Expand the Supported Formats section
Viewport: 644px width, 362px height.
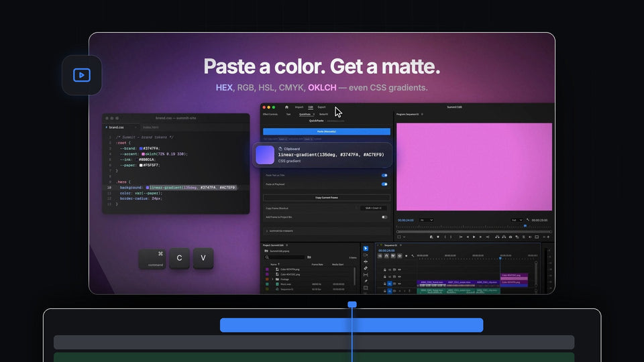coord(267,231)
